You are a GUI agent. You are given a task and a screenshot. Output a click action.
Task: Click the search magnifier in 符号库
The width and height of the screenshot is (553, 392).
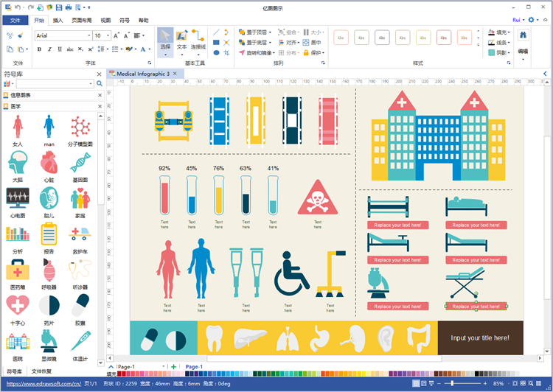tap(100, 83)
